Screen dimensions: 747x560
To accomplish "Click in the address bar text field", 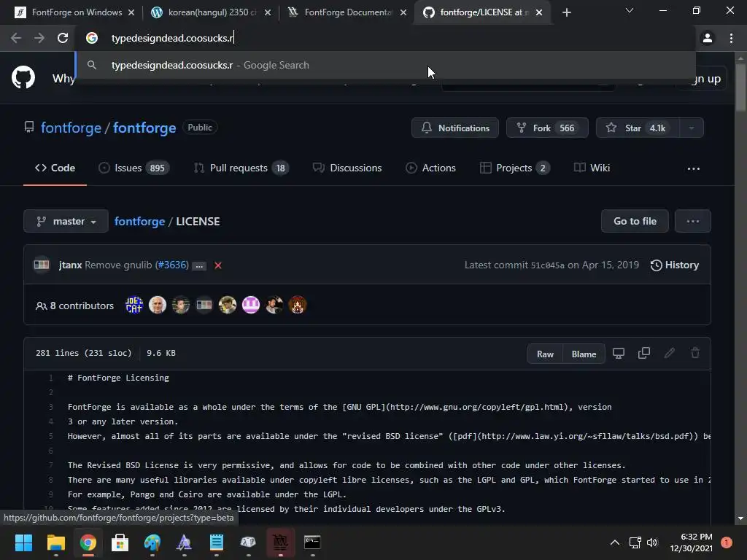I will [x=386, y=38].
